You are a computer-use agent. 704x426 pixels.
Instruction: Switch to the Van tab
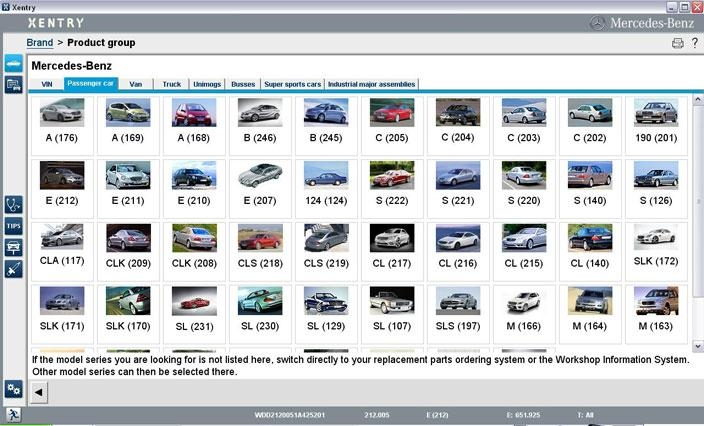136,84
